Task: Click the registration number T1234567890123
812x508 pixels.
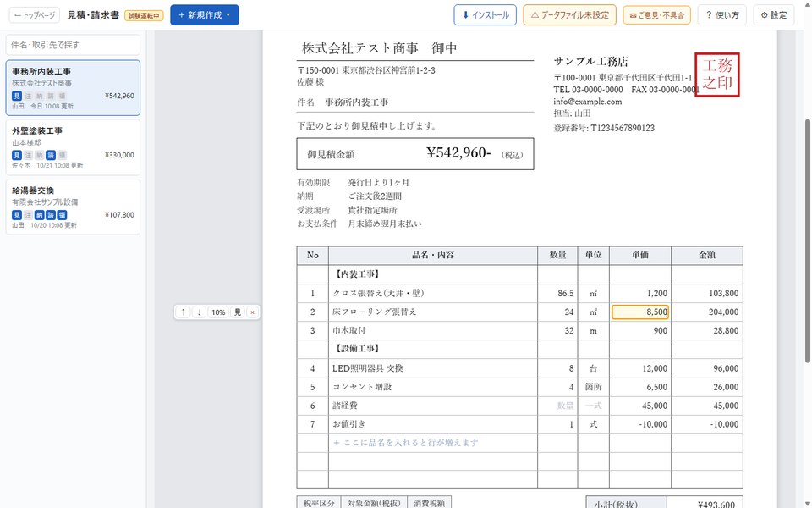Action: pyautogui.click(x=623, y=128)
